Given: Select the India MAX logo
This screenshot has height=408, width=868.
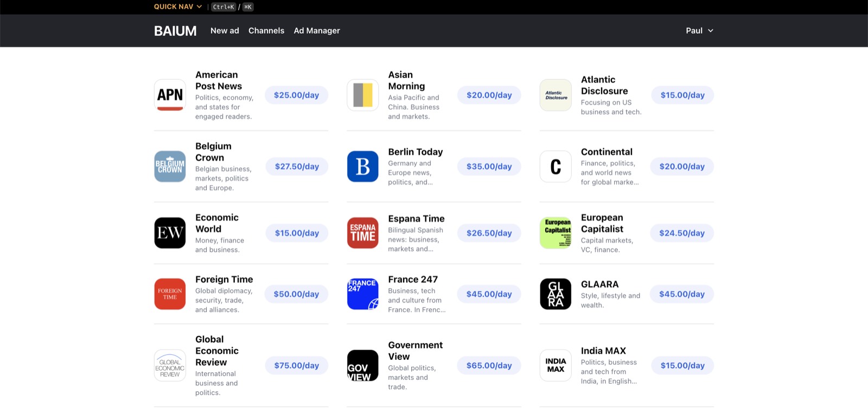Looking at the screenshot, I should pyautogui.click(x=556, y=366).
